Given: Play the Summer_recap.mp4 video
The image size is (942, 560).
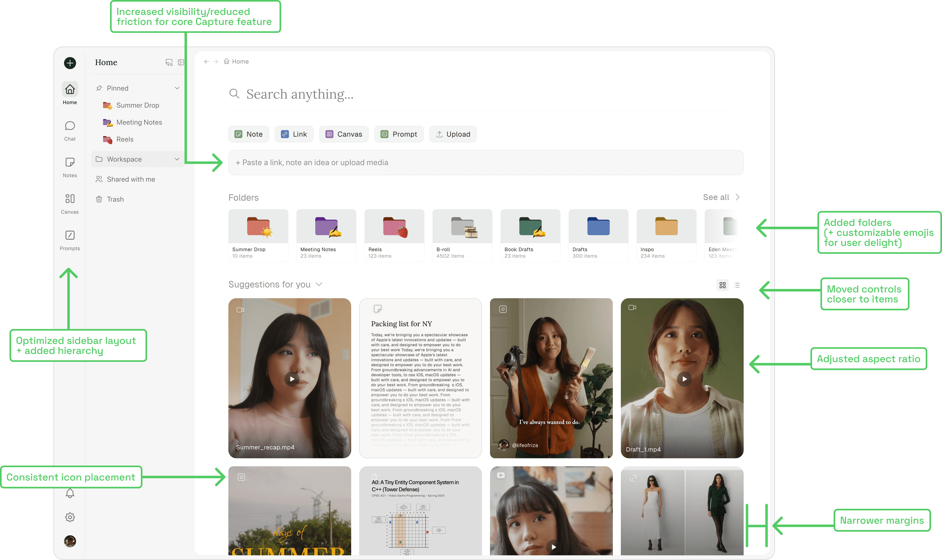Looking at the screenshot, I should [x=292, y=379].
